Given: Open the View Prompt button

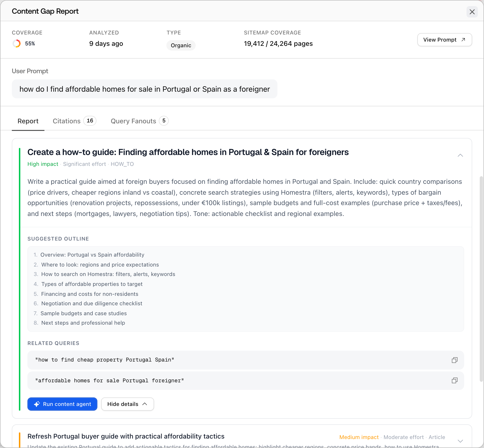Looking at the screenshot, I should [444, 40].
